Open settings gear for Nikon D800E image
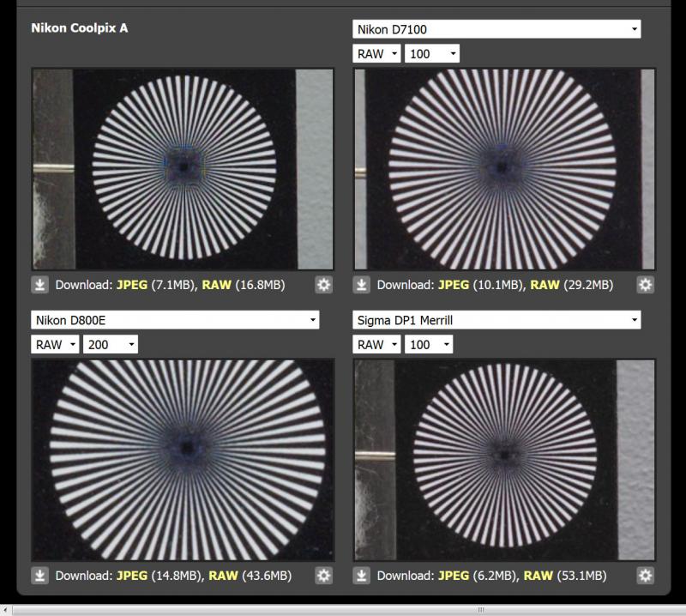Image resolution: width=686 pixels, height=616 pixels. tap(324, 576)
